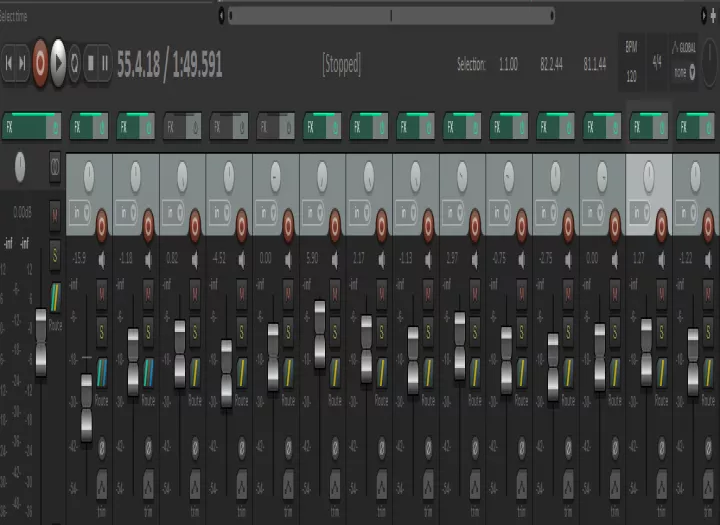Invert phase on the -0.75 track

tap(521, 446)
